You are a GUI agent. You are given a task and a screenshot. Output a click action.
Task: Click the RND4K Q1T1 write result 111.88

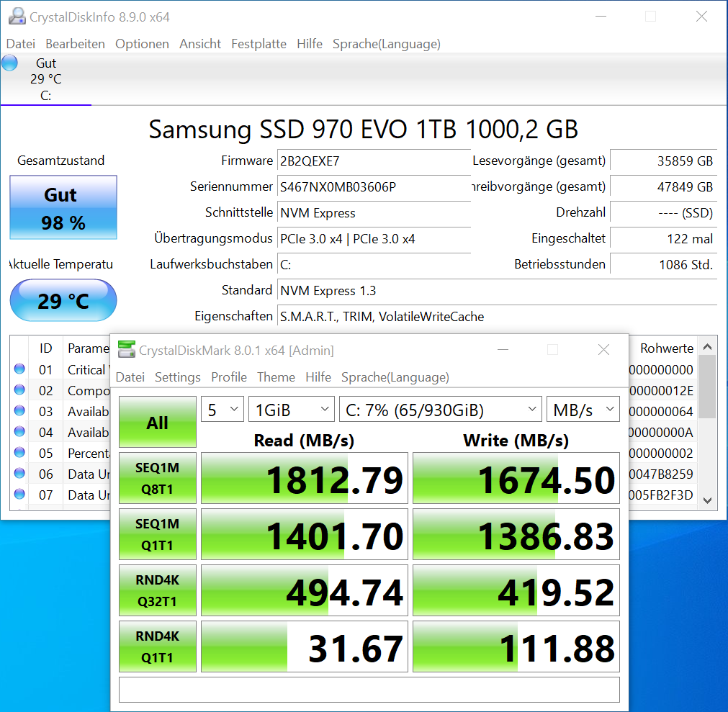tap(516, 646)
